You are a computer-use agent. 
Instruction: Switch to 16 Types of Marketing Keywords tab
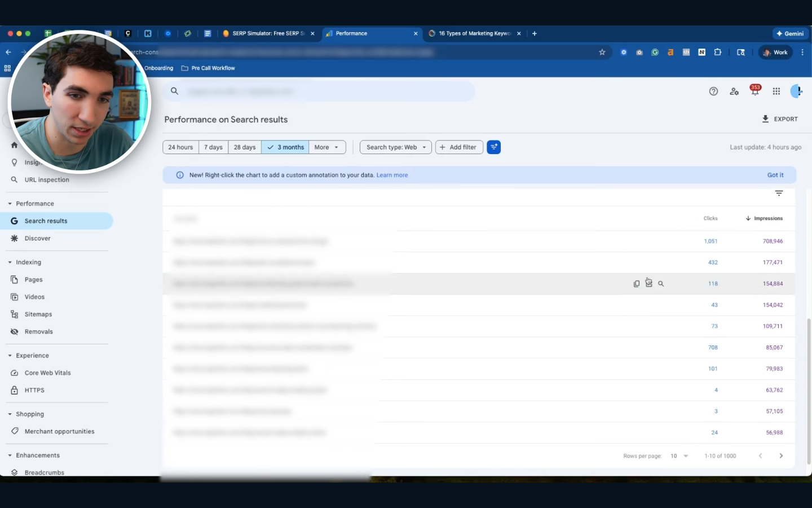coord(474,34)
